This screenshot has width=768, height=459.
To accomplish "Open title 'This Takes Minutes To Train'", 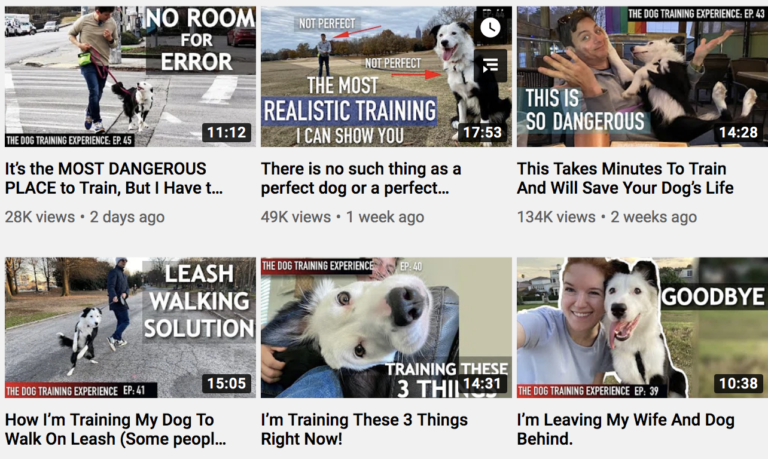I will pos(625,178).
